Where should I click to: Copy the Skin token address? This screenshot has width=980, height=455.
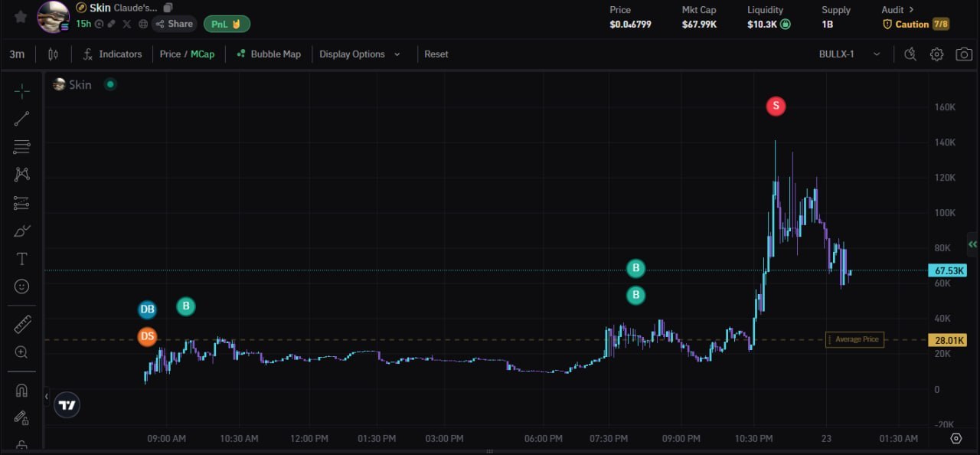coord(168,8)
